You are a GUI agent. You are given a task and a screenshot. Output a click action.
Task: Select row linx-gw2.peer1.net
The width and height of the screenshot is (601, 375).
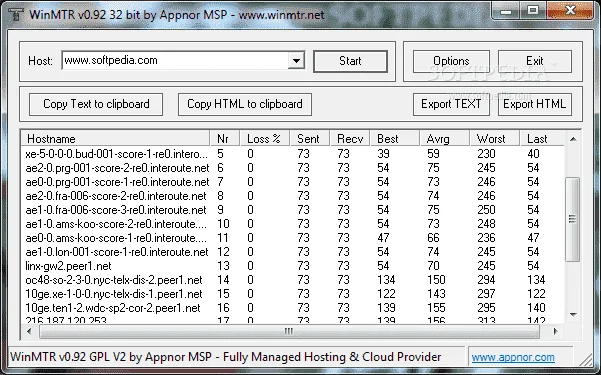[x=293, y=266]
